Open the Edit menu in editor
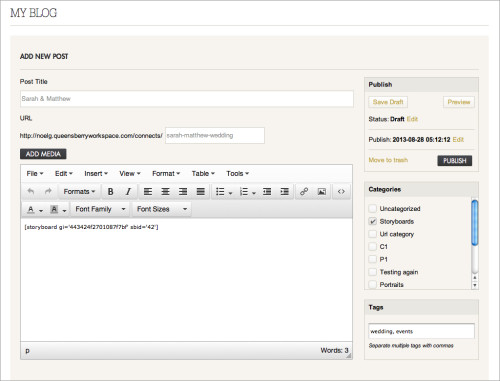The width and height of the screenshot is (500, 381). (64, 173)
